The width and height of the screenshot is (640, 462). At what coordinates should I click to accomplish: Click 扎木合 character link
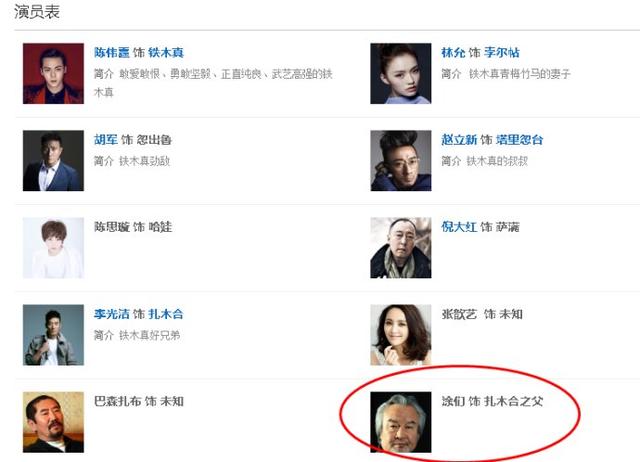tap(166, 314)
